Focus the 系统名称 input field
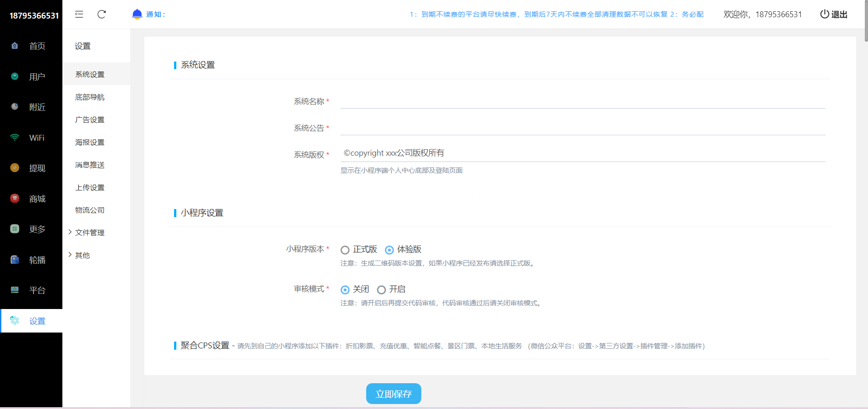The height and width of the screenshot is (409, 868). click(x=583, y=100)
